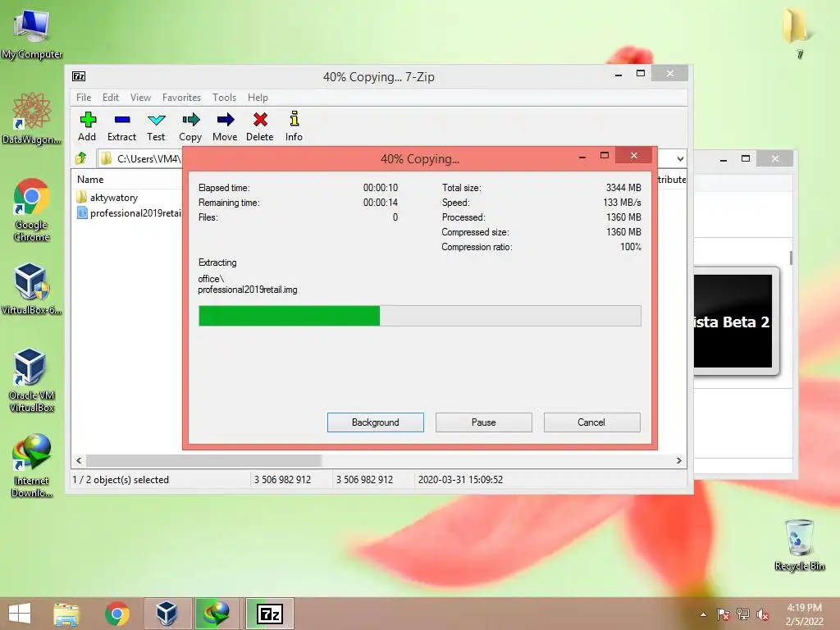Show hidden tray icons arrow
The image size is (840, 630).
703,614
